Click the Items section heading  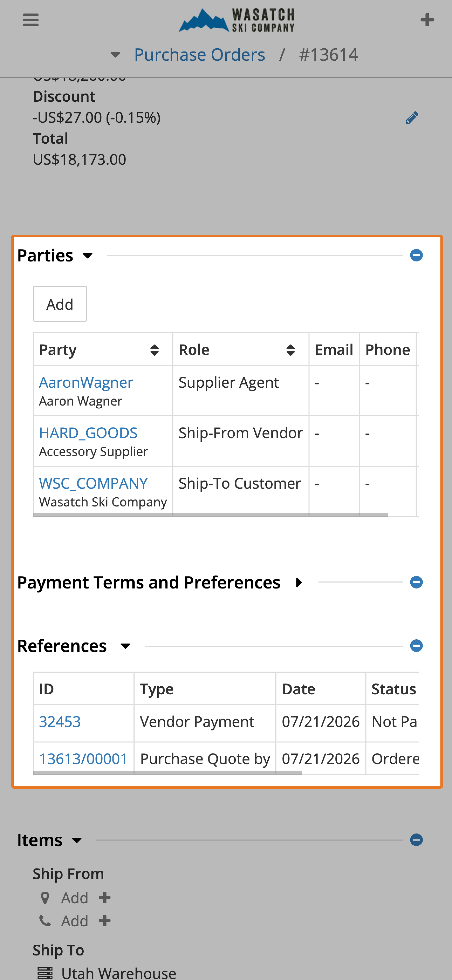pyautogui.click(x=40, y=840)
